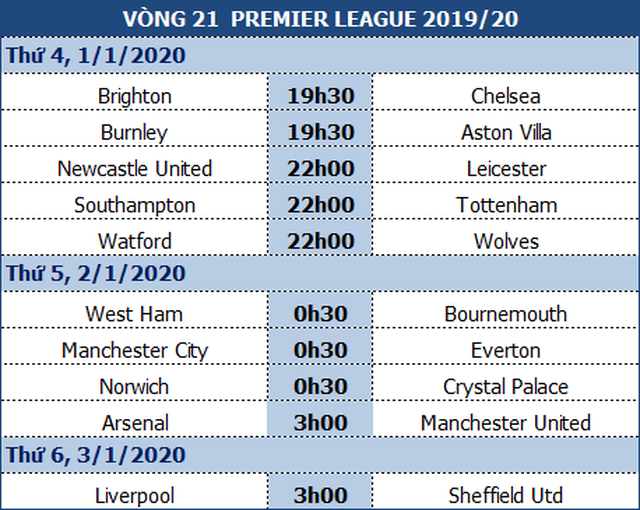This screenshot has height=510, width=640.
Task: Click the Newcastle United team name
Action: (x=135, y=169)
